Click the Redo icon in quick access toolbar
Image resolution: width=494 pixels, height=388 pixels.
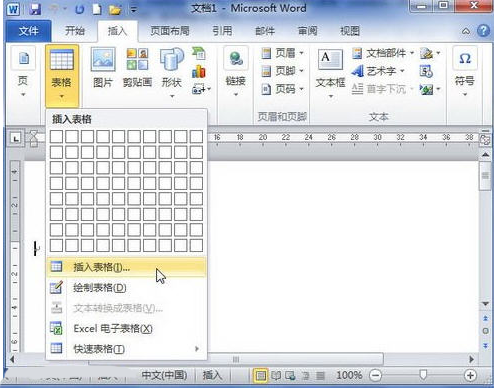[x=79, y=9]
